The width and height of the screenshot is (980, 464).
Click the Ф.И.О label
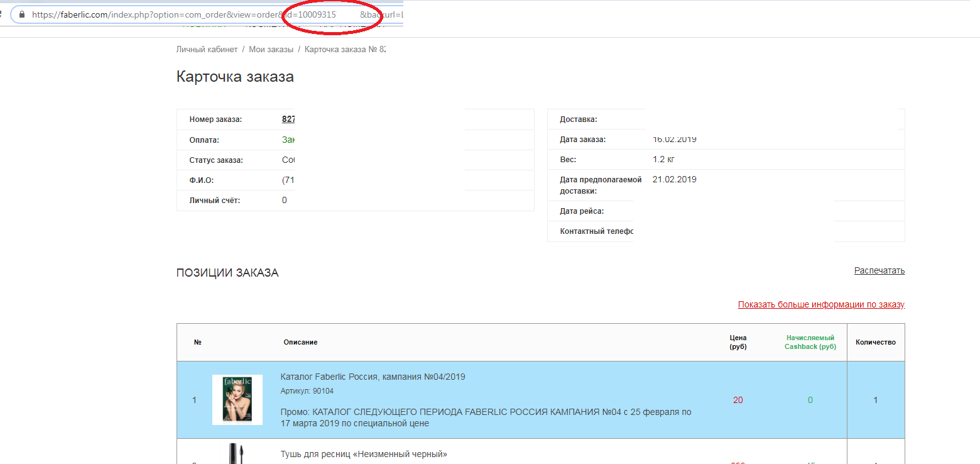coord(201,180)
